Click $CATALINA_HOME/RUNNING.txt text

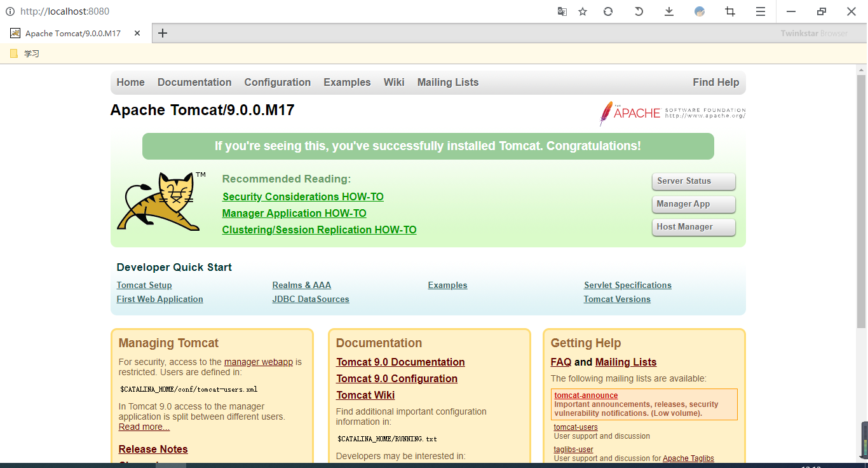click(387, 439)
